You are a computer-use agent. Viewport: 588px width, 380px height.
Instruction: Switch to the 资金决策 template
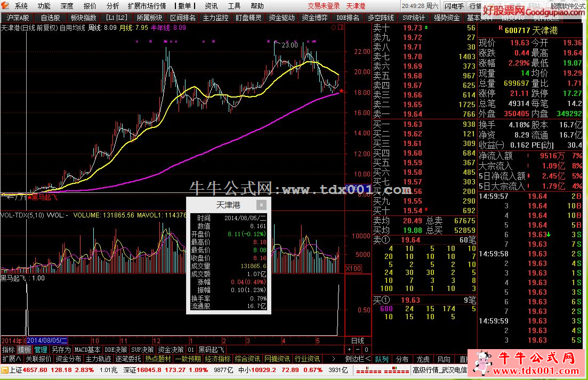(171, 350)
